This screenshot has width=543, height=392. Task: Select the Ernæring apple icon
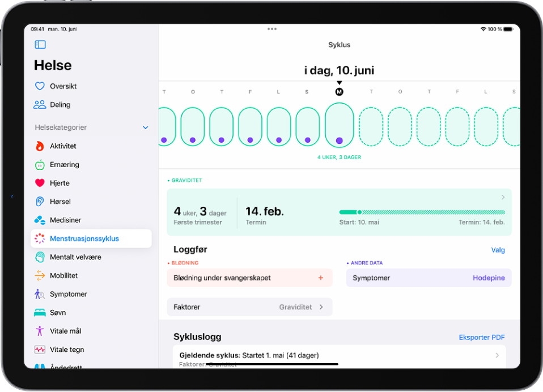[40, 165]
